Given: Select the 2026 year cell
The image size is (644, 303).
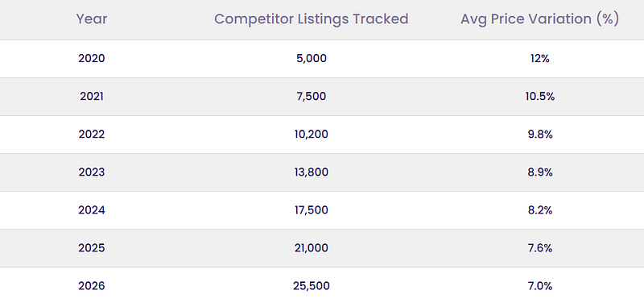Looking at the screenshot, I should (92, 286).
